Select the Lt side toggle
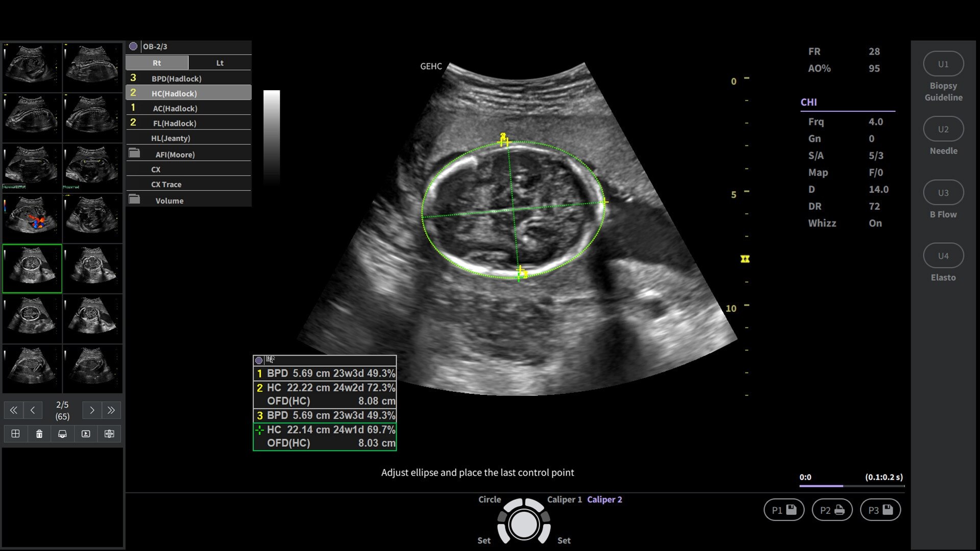Image resolution: width=980 pixels, height=551 pixels. point(220,63)
